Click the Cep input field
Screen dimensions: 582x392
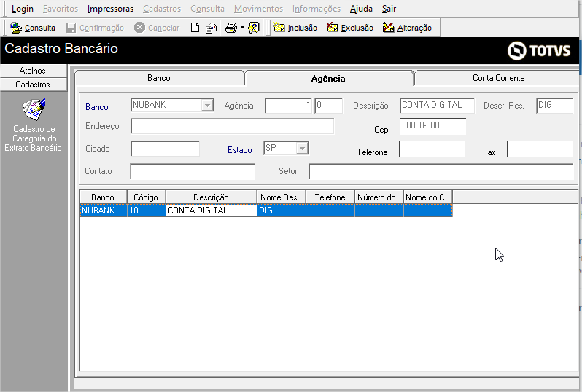tap(432, 126)
